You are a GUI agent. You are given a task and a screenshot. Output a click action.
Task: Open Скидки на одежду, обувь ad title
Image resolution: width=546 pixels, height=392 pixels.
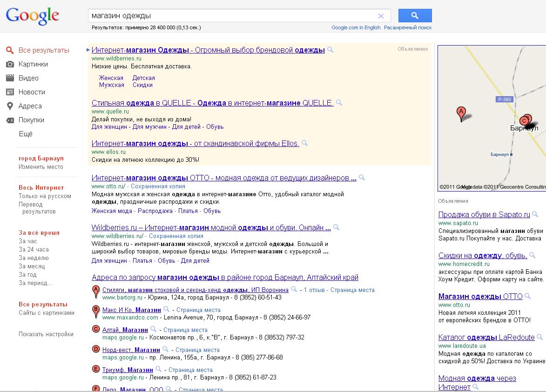[483, 255]
